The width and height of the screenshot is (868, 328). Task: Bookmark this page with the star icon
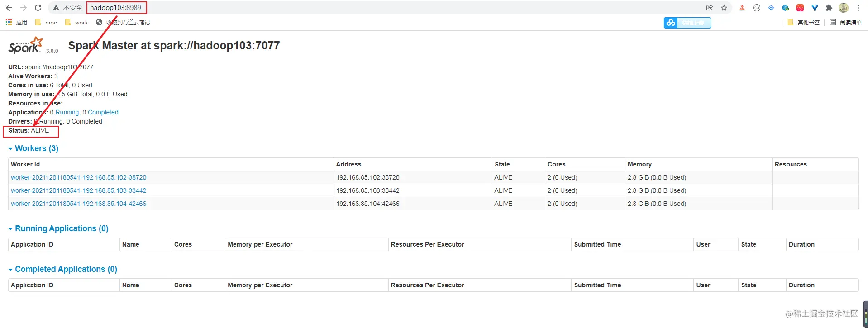click(724, 8)
